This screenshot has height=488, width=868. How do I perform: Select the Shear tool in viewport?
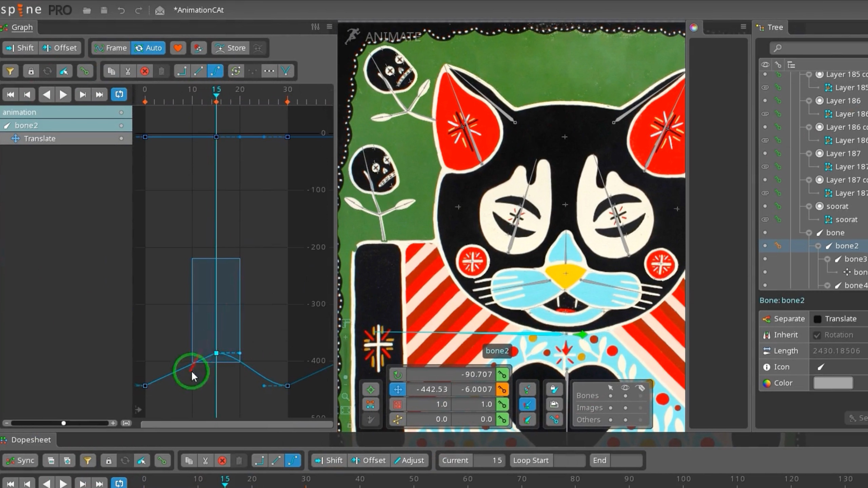click(398, 420)
